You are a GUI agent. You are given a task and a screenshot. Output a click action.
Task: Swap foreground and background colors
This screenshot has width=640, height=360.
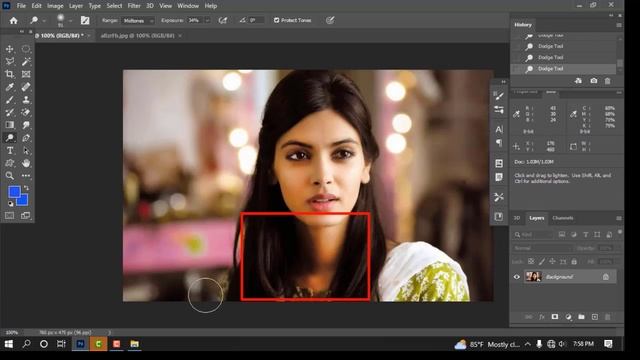27,188
